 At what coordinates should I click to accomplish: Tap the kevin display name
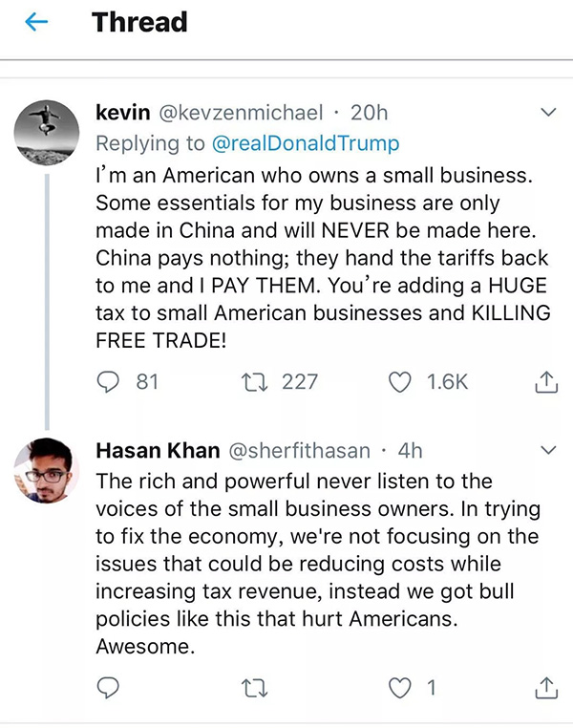click(123, 113)
